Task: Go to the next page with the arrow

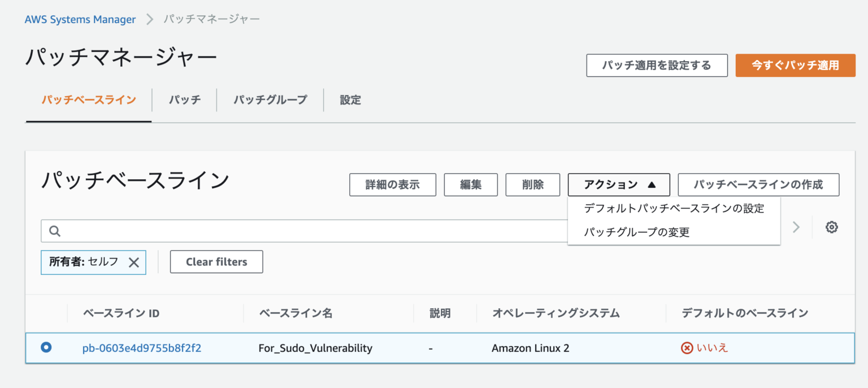Action: (x=796, y=227)
